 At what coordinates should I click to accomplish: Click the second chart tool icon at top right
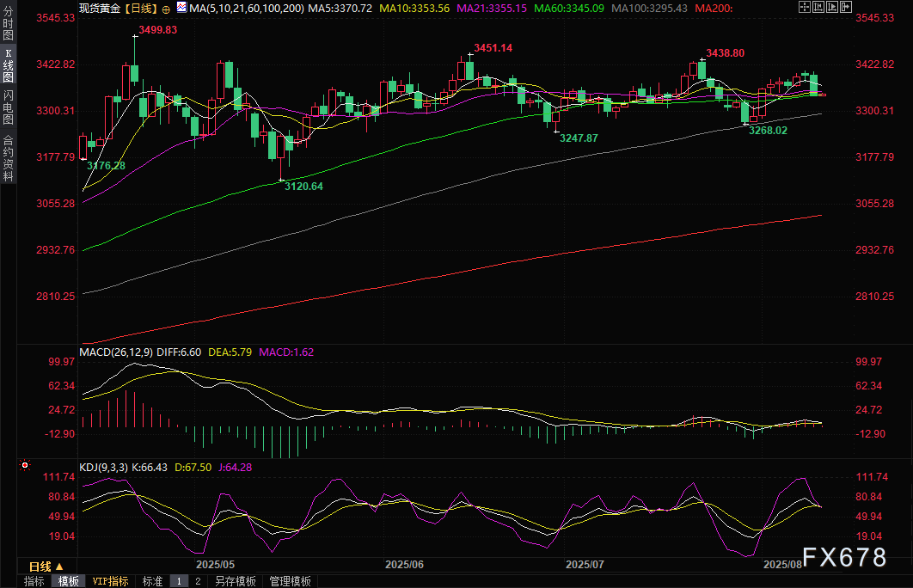[x=817, y=8]
